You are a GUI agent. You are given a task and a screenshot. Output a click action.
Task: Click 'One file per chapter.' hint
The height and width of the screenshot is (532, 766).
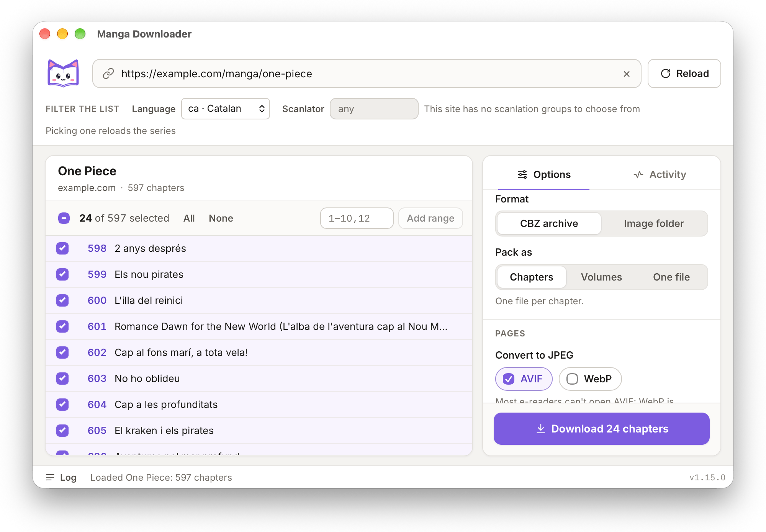pyautogui.click(x=539, y=301)
